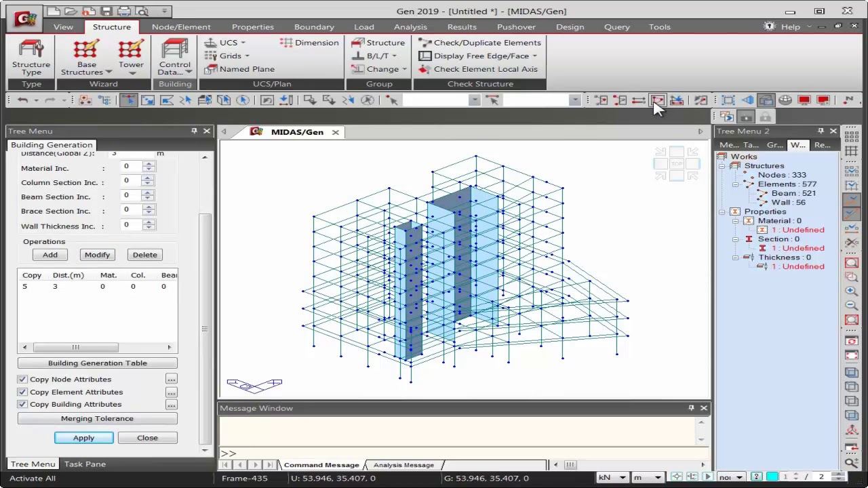Open the Grids dropdown
Image resolution: width=868 pixels, height=488 pixels.
(x=227, y=56)
